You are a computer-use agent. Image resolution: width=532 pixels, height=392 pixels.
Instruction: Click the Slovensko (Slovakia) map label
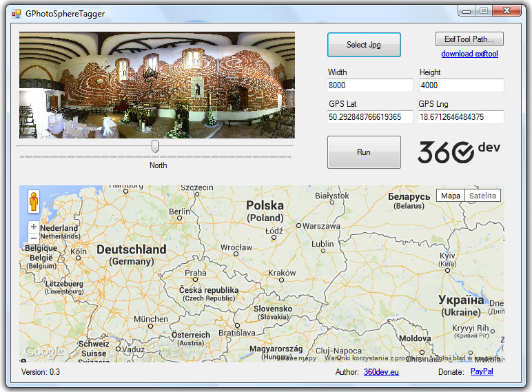click(x=273, y=312)
